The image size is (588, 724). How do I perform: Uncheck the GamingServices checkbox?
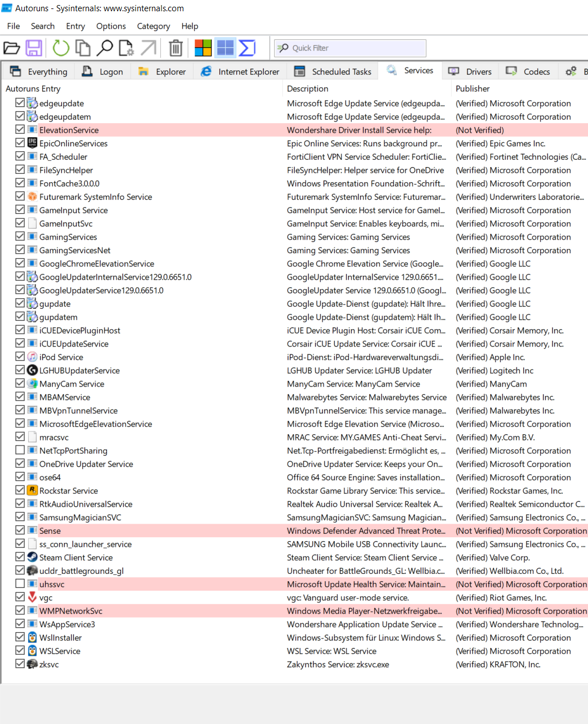(x=20, y=236)
